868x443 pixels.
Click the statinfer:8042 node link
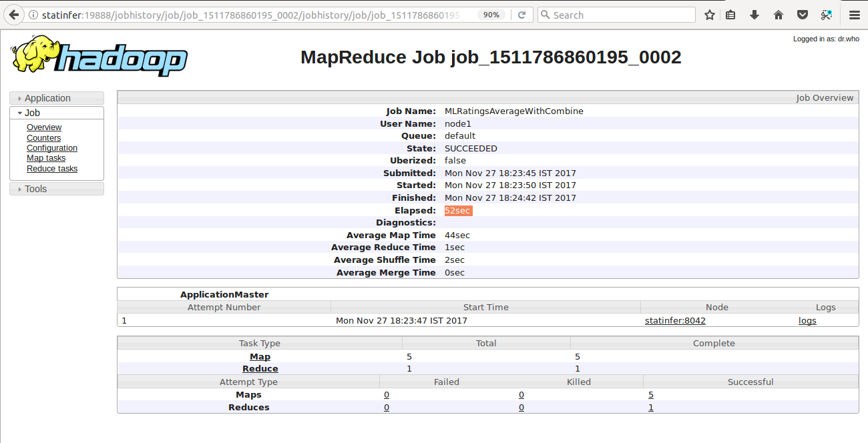(x=675, y=321)
